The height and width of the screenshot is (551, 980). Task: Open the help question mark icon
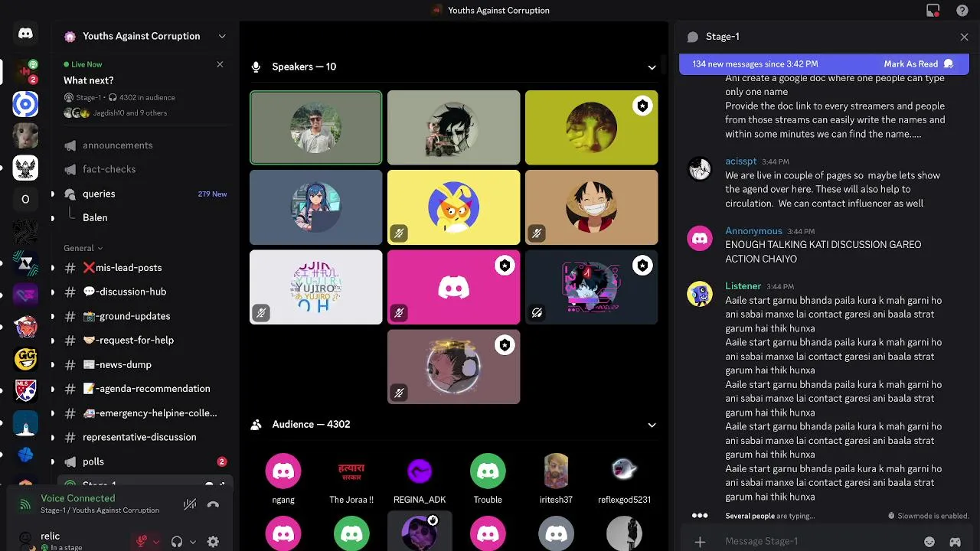962,10
